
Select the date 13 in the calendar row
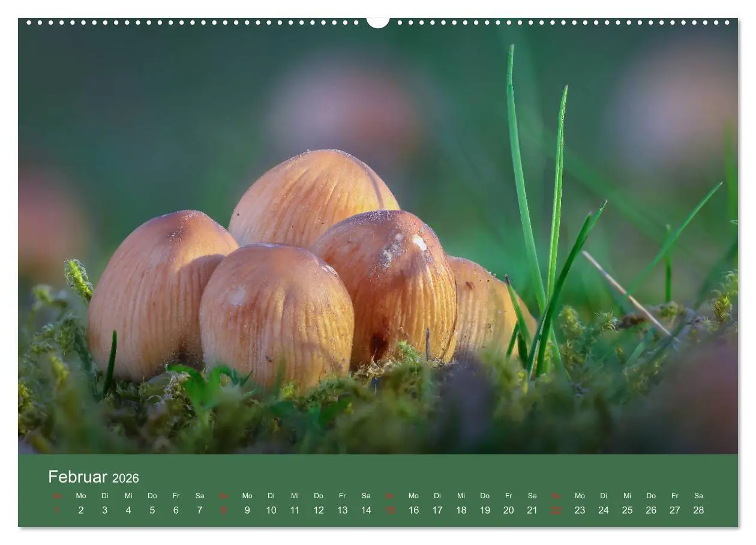342,510
